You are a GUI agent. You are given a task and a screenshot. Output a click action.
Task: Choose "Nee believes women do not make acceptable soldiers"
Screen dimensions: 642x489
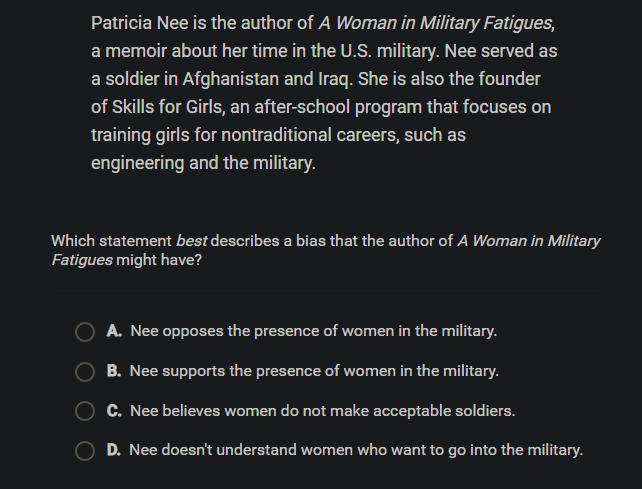[x=322, y=411]
